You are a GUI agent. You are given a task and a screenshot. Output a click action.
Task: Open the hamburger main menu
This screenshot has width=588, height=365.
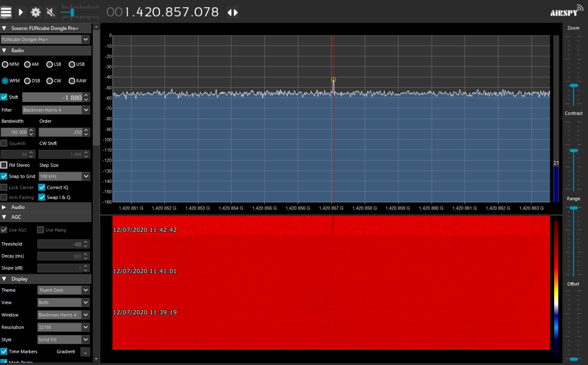[6, 12]
